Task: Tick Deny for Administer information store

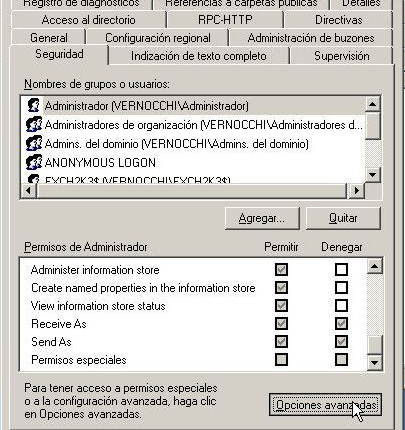Action: pos(341,269)
